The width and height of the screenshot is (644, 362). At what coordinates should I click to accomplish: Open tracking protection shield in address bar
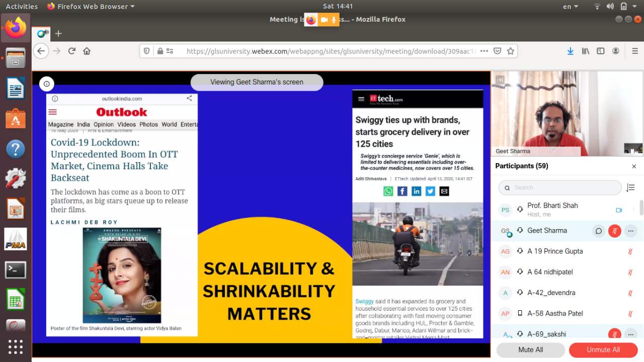click(147, 51)
